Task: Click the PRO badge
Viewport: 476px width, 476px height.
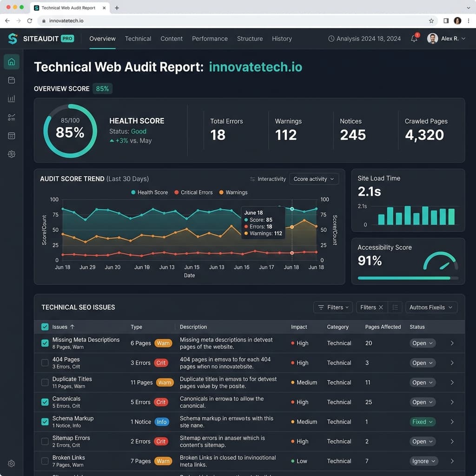Action: click(67, 39)
